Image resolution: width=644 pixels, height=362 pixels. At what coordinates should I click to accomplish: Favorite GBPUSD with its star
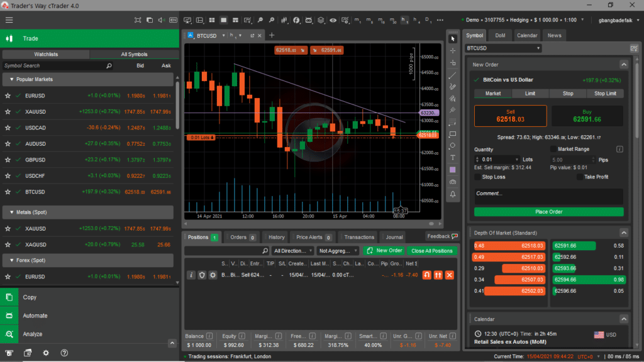point(8,160)
